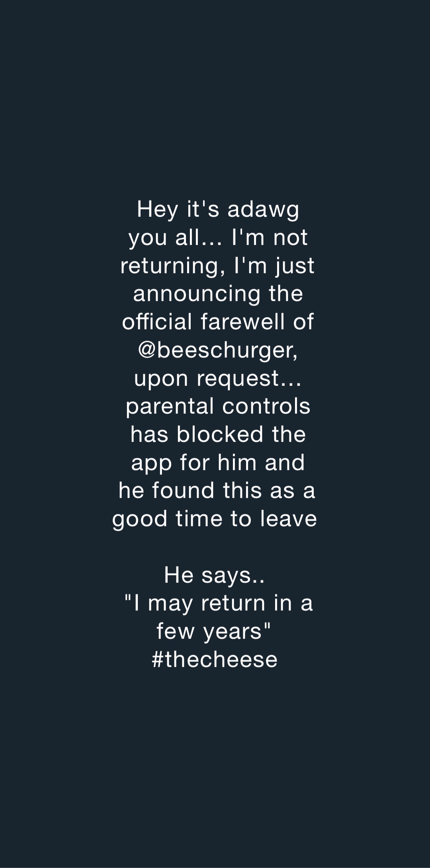The height and width of the screenshot is (868, 430).
Task: Click the "has blocked the" line
Action: click(218, 434)
